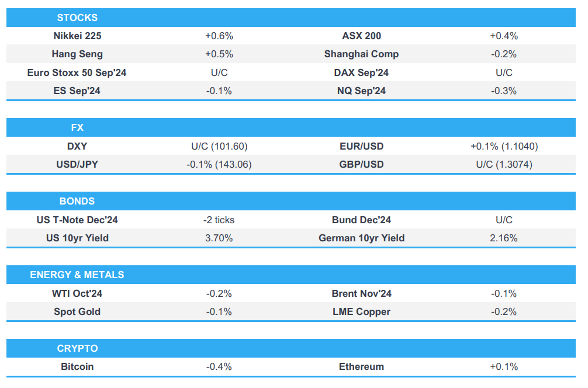Select the Spot Gold label

coord(77,311)
